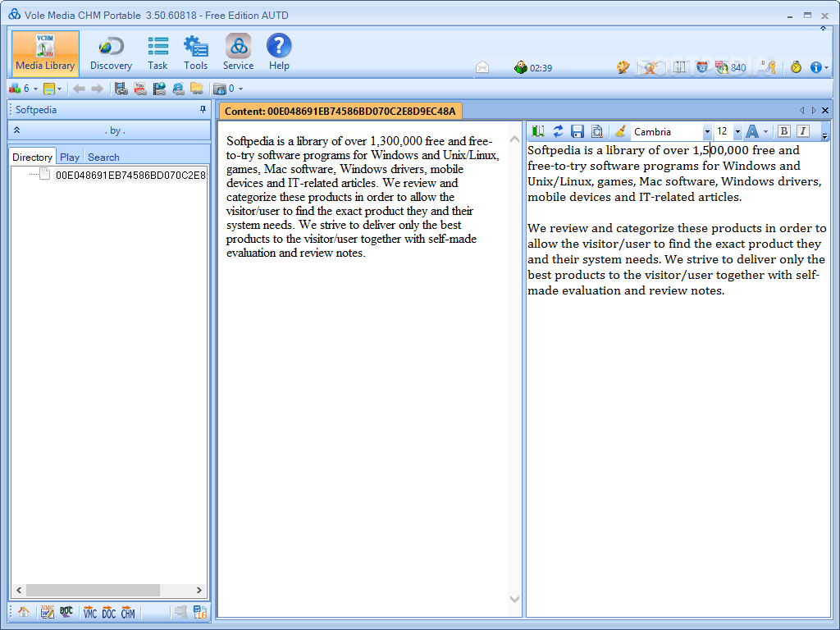
Task: Click the green books icon in editor toolbar
Action: tap(538, 131)
